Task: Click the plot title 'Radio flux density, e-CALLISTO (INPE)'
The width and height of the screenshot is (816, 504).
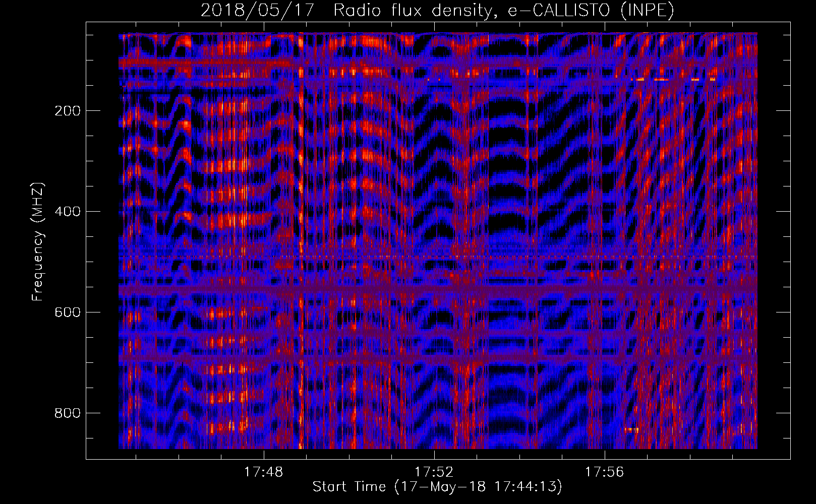Action: coord(504,11)
